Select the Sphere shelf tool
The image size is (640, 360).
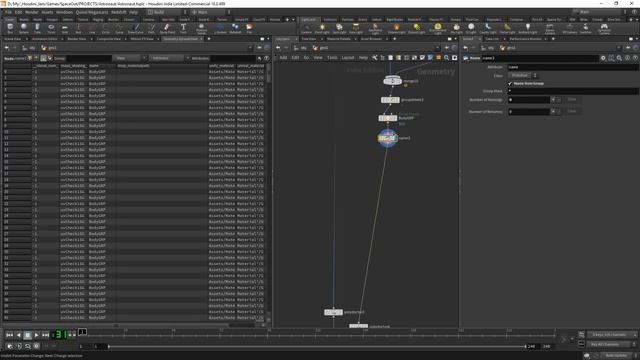(x=24, y=28)
